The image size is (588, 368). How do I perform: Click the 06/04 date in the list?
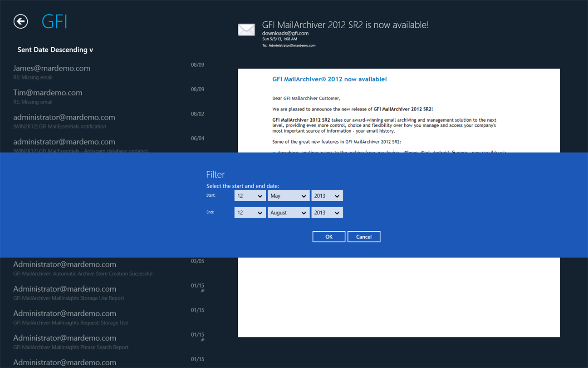click(x=197, y=139)
